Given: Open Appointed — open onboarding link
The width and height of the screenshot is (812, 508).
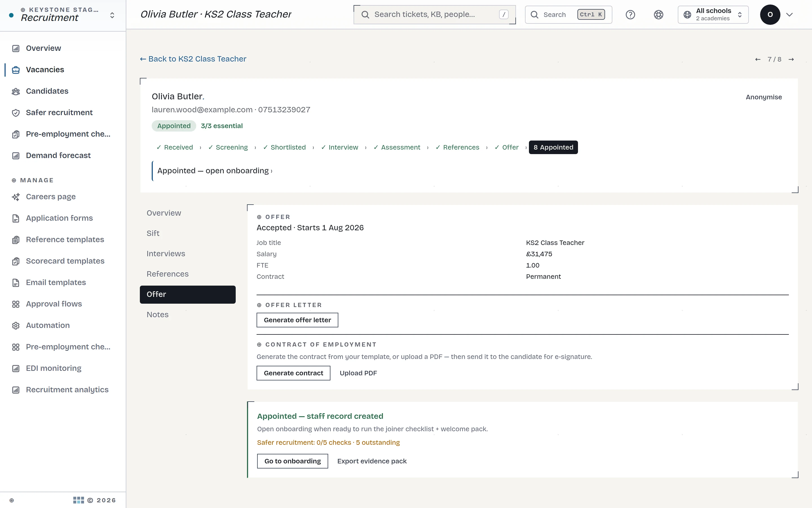Looking at the screenshot, I should [215, 171].
